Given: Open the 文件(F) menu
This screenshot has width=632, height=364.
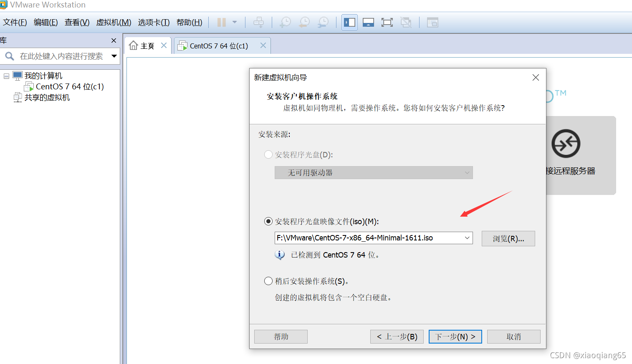Looking at the screenshot, I should click(15, 22).
